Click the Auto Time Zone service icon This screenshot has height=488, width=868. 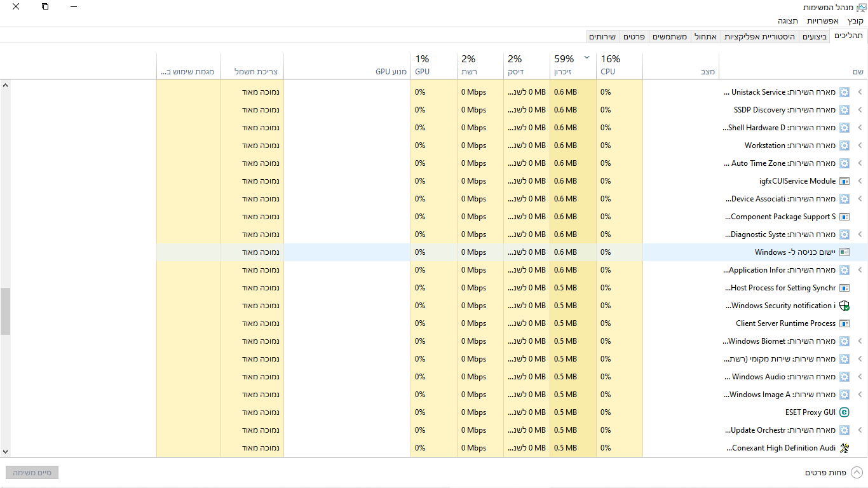pos(844,163)
